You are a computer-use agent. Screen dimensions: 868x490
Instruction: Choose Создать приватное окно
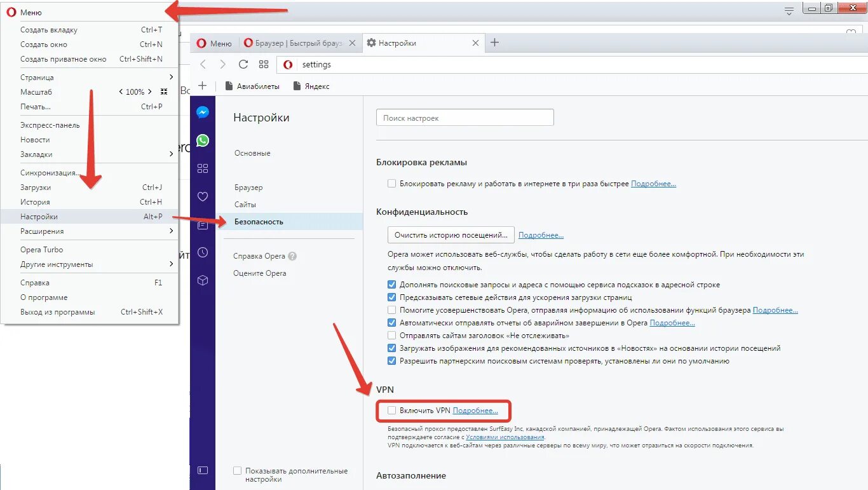pyautogui.click(x=90, y=59)
